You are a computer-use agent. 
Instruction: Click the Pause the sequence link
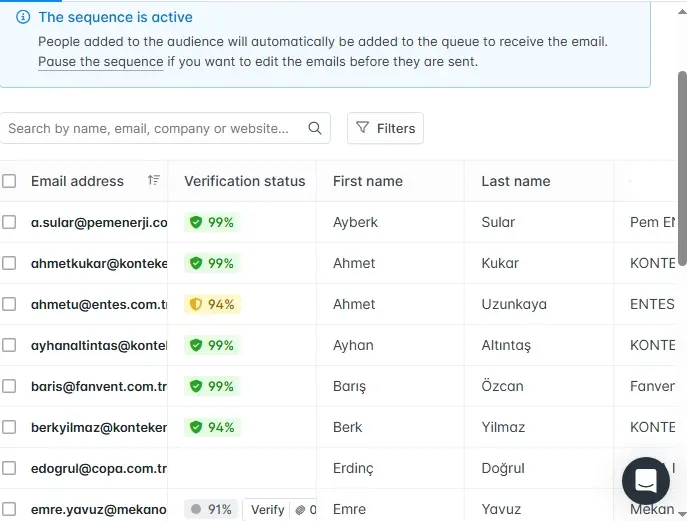(x=100, y=61)
